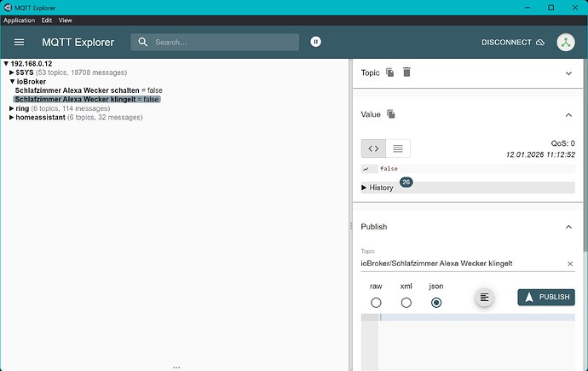Click the 'QoS: 0' label
Image resolution: width=588 pixels, height=371 pixels.
pos(562,143)
